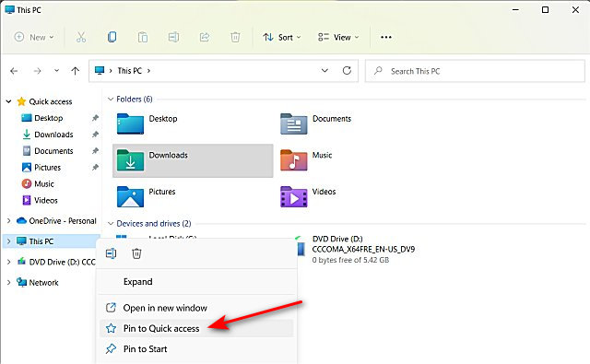Viewport: 590px width, 364px height.
Task: Click the Cut scissors icon in toolbar
Action: click(81, 37)
